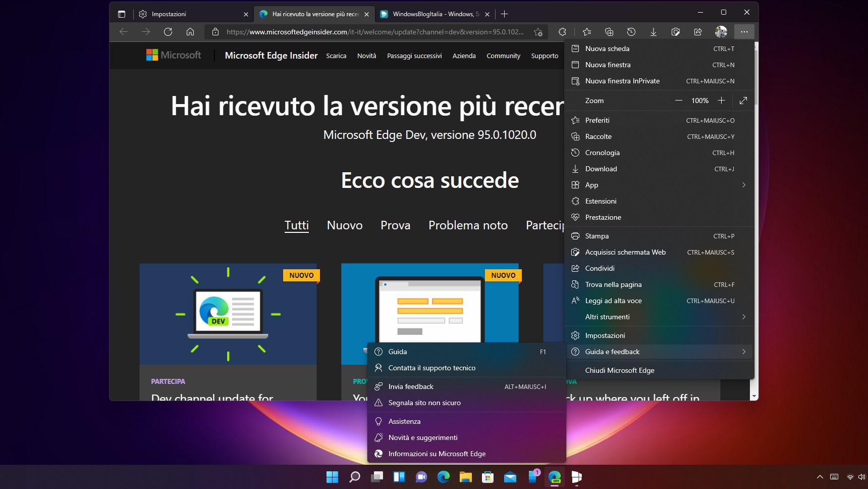Go to home page via house icon

[x=190, y=32]
